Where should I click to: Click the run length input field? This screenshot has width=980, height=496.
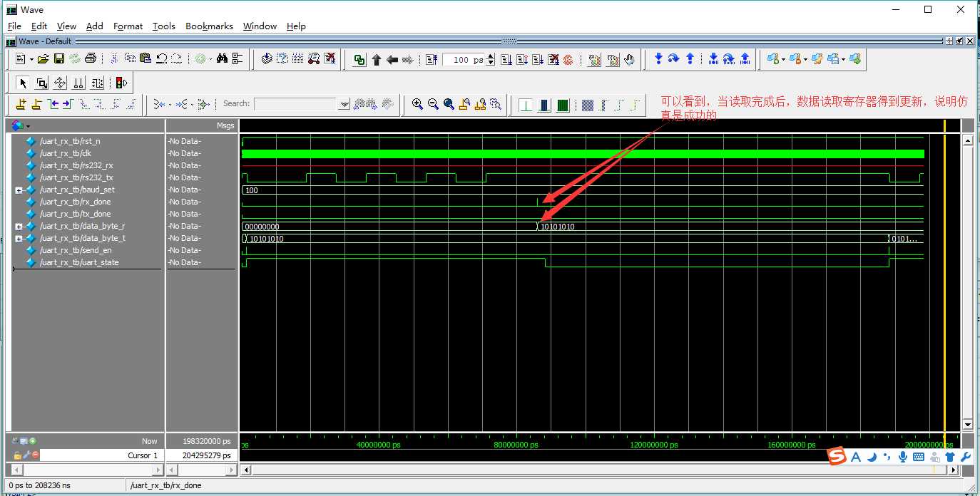464,60
